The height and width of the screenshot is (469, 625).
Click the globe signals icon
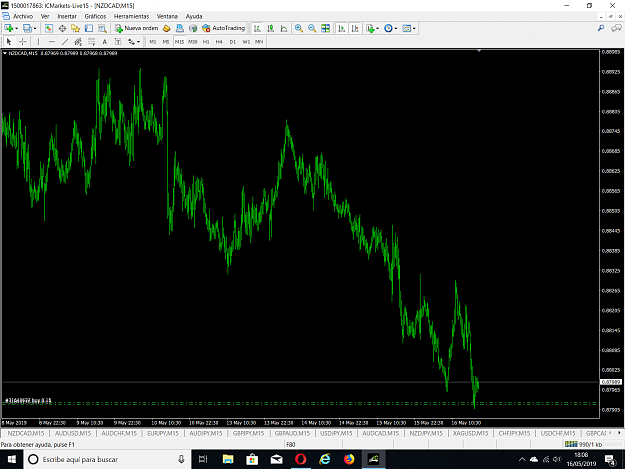(193, 28)
